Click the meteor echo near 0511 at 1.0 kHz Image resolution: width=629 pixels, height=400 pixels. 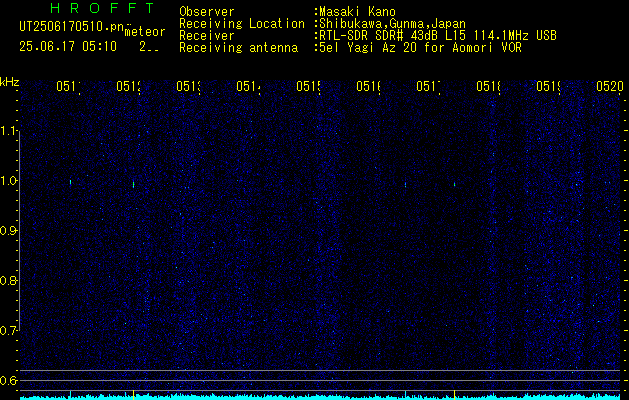click(71, 182)
